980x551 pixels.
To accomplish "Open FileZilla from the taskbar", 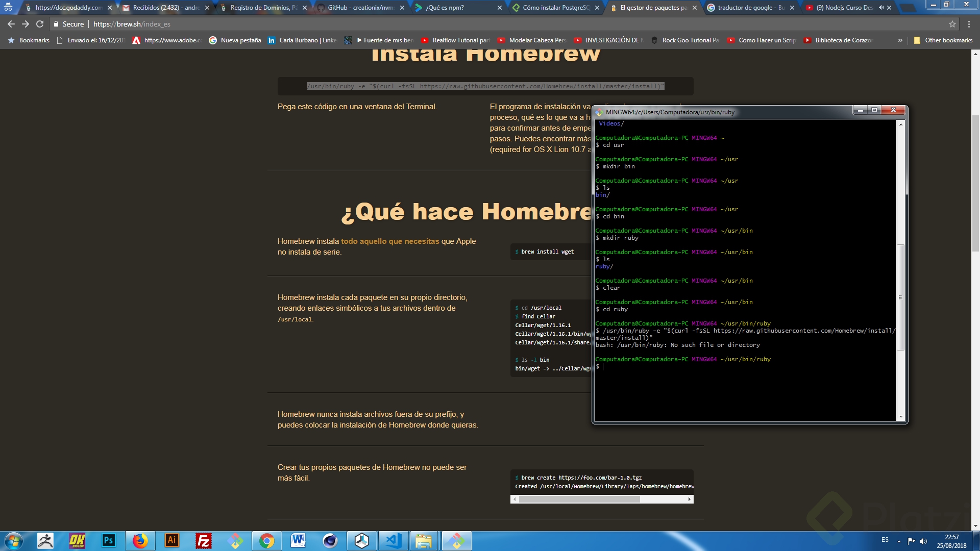I will [x=203, y=541].
